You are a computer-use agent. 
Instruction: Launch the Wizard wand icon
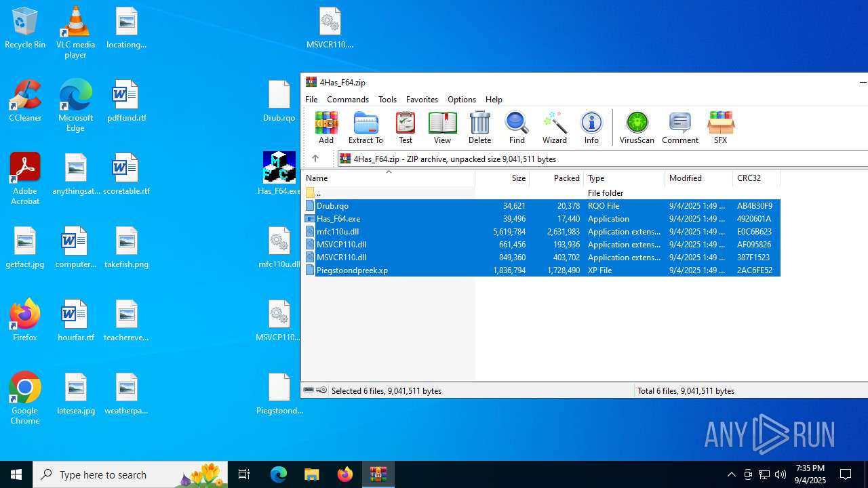click(554, 127)
